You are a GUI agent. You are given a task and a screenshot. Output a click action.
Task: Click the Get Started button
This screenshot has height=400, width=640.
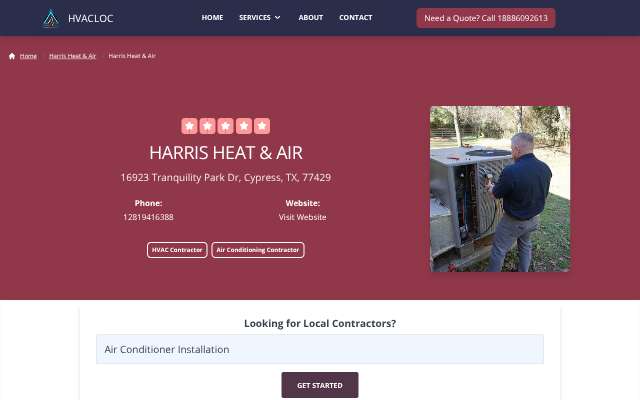pos(320,385)
